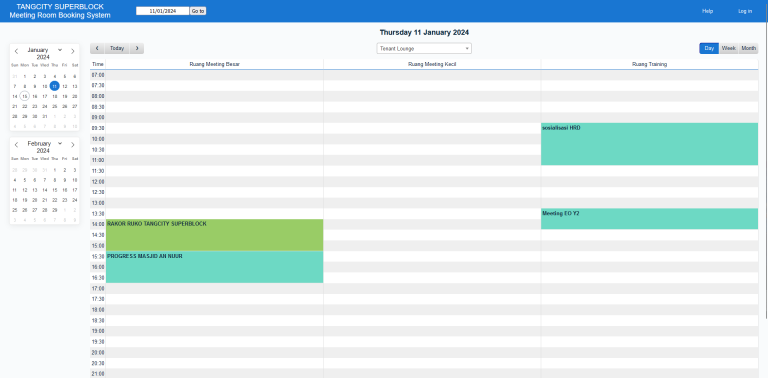This screenshot has width=768, height=378.
Task: Open the Help menu item
Action: [707, 11]
